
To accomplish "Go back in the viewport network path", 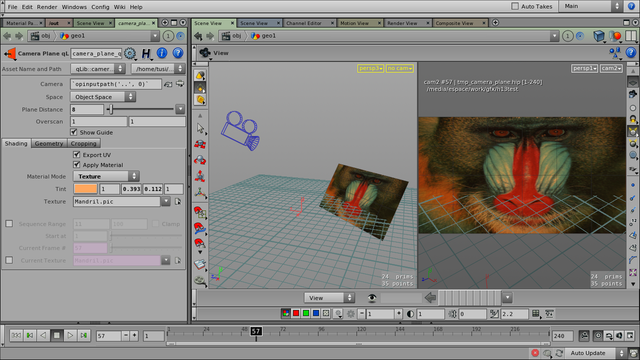I will coord(198,36).
